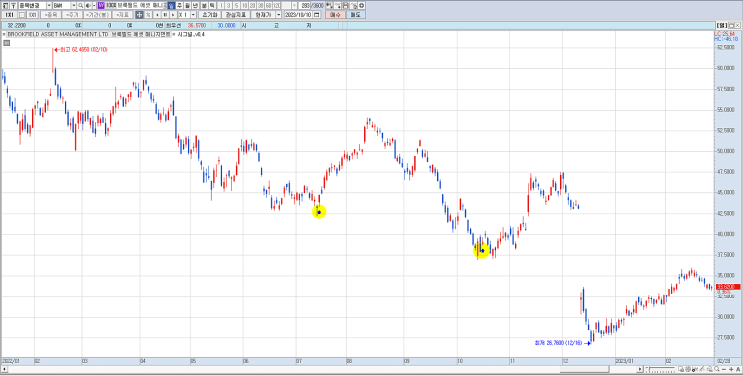Zoom out with the minus icon at bottom right
The width and height of the screenshot is (743, 376).
[724, 369]
